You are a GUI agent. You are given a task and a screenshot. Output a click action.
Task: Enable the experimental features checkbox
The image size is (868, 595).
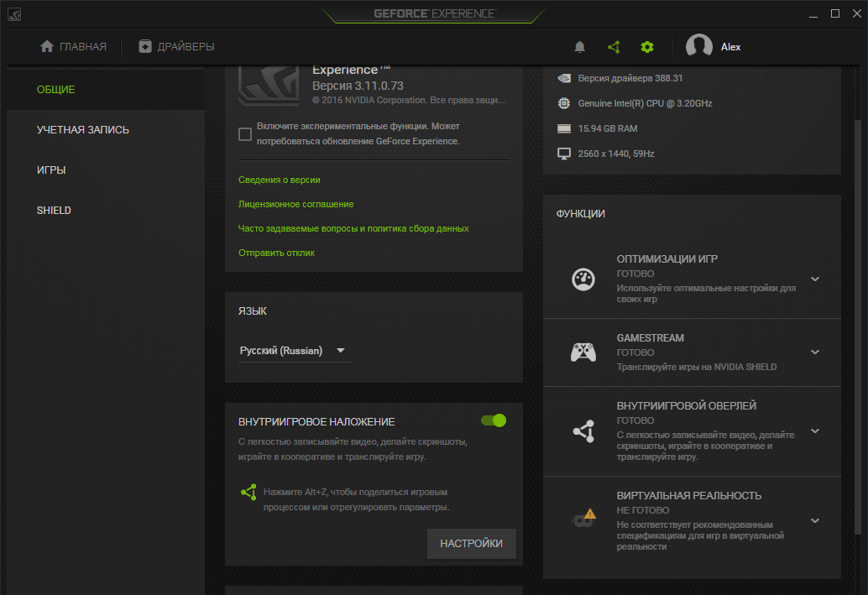245,134
